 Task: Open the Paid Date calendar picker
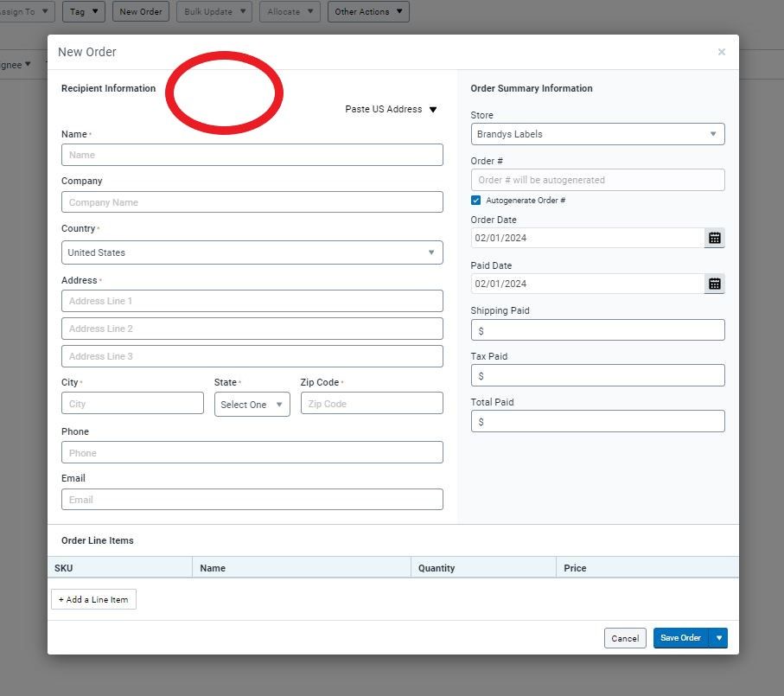[x=714, y=284]
